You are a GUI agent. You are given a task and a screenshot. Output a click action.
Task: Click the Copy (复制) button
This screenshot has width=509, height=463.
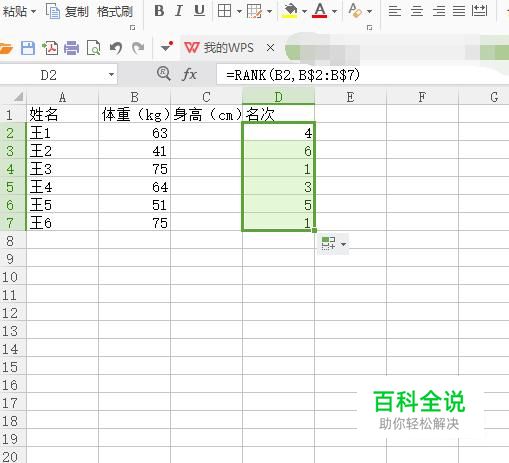[67, 12]
